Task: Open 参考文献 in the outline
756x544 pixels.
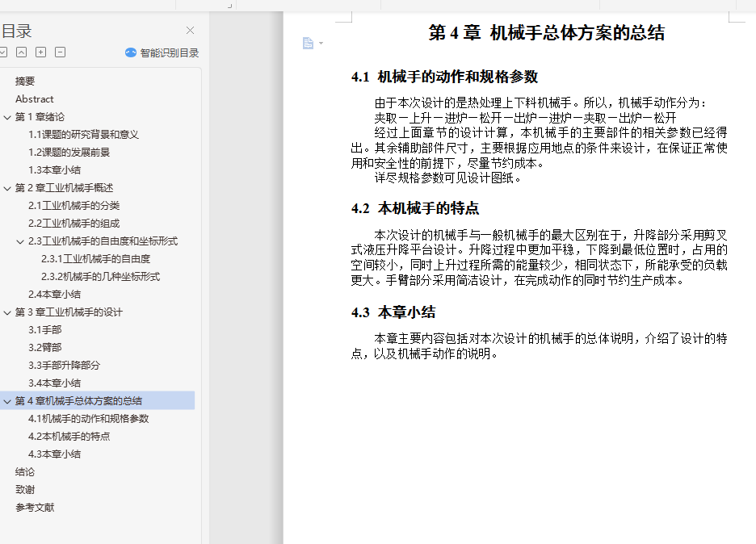Action: tap(35, 508)
